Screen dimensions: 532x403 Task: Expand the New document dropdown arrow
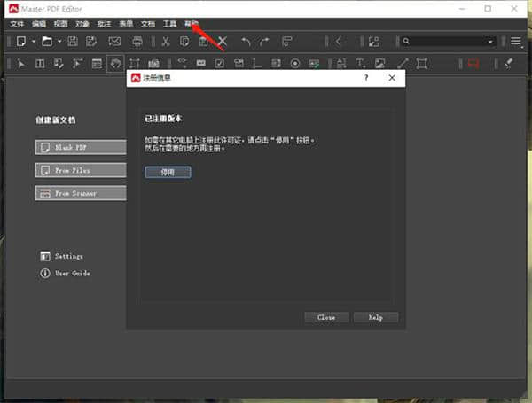(34, 42)
